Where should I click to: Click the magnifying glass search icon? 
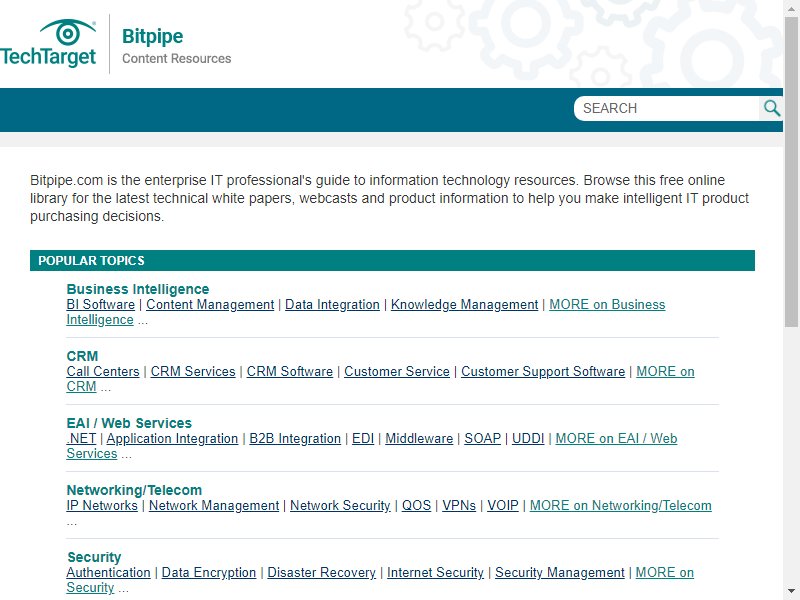click(x=771, y=108)
